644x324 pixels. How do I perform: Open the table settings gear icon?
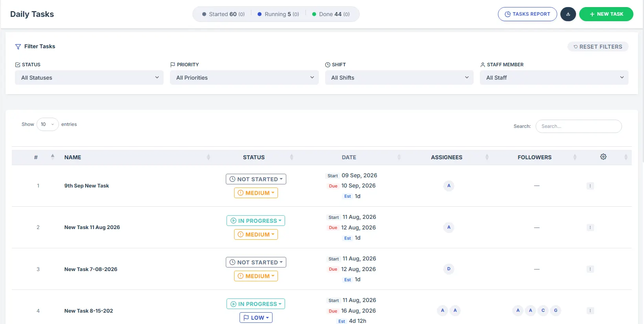point(603,157)
